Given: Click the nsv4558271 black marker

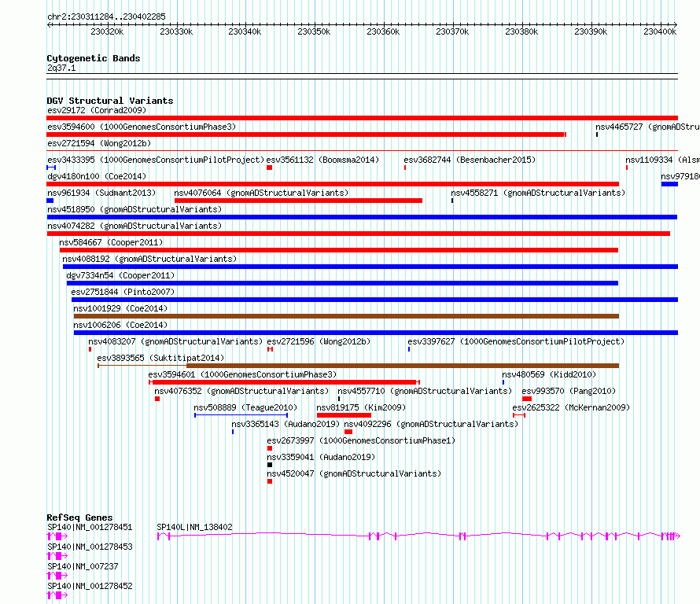Looking at the screenshot, I should coord(452,201).
